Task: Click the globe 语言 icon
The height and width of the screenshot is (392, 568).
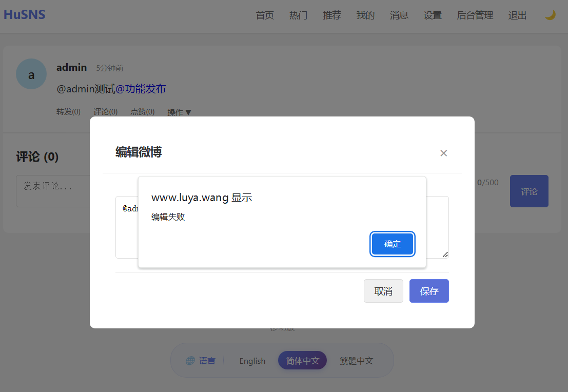Action: (190, 361)
